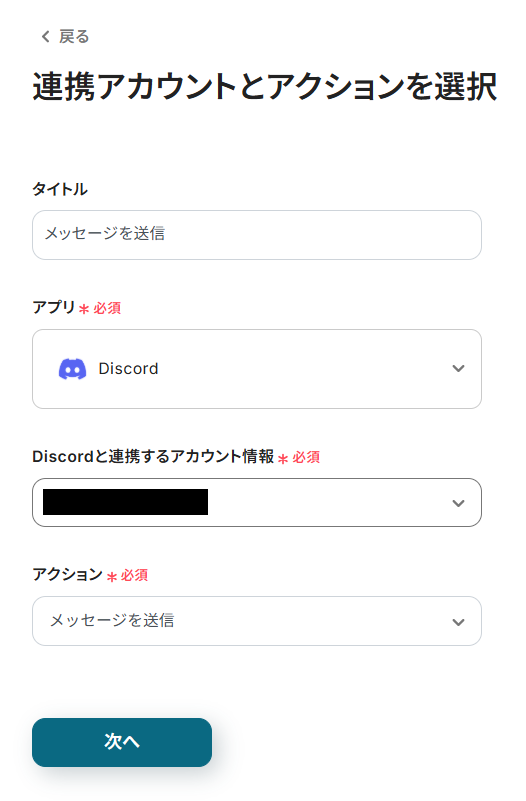
Task: Click the 必須 marker beside アプリ
Action: pyautogui.click(x=107, y=308)
